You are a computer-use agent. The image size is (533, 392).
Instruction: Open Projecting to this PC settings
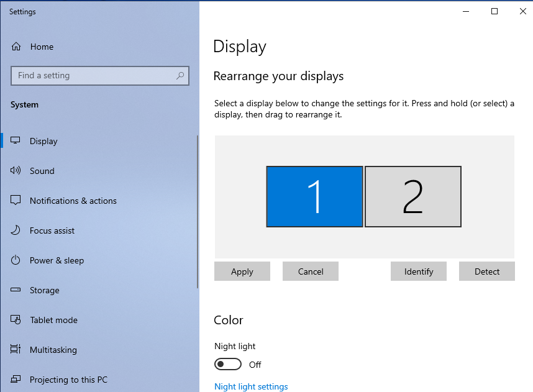(x=68, y=380)
